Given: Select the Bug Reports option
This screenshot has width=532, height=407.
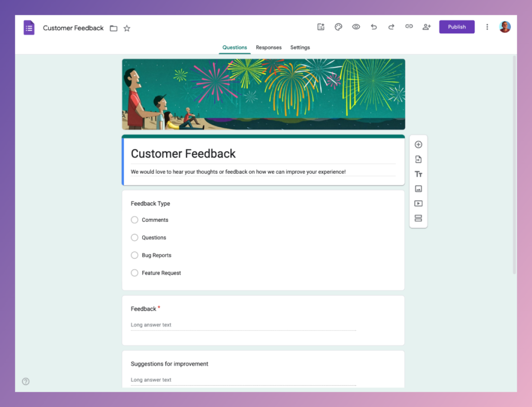Looking at the screenshot, I should (x=134, y=255).
